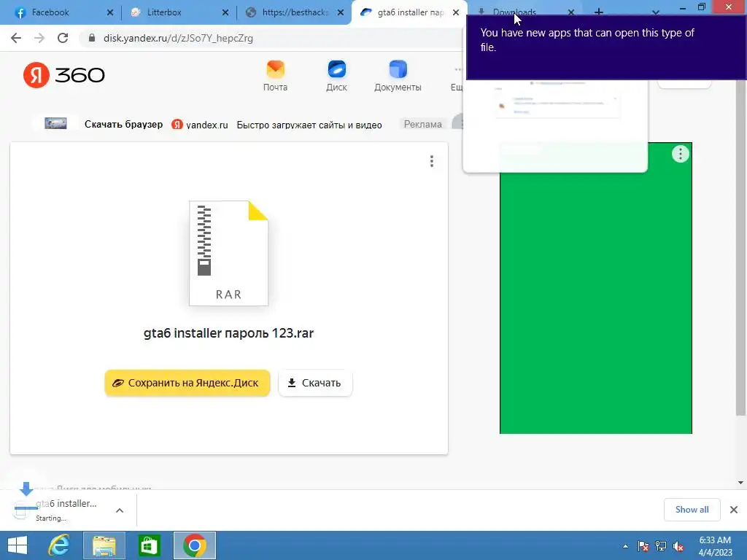Click Сохранить на Яндекс.Диск button
This screenshot has height=560, width=747.
(187, 383)
